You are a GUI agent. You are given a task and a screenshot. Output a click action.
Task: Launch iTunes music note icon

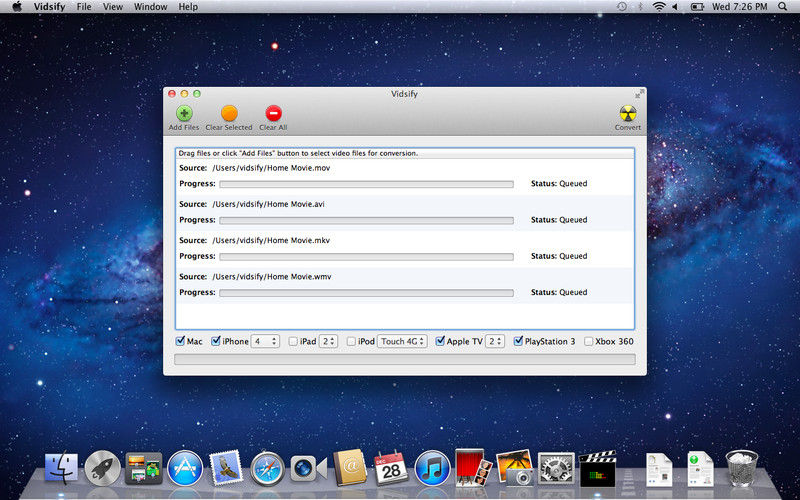(x=432, y=468)
